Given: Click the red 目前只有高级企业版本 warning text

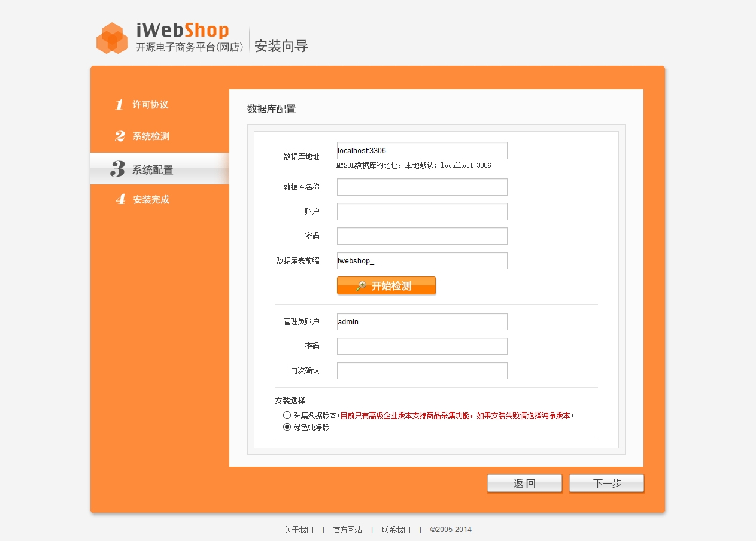Looking at the screenshot, I should pos(456,415).
